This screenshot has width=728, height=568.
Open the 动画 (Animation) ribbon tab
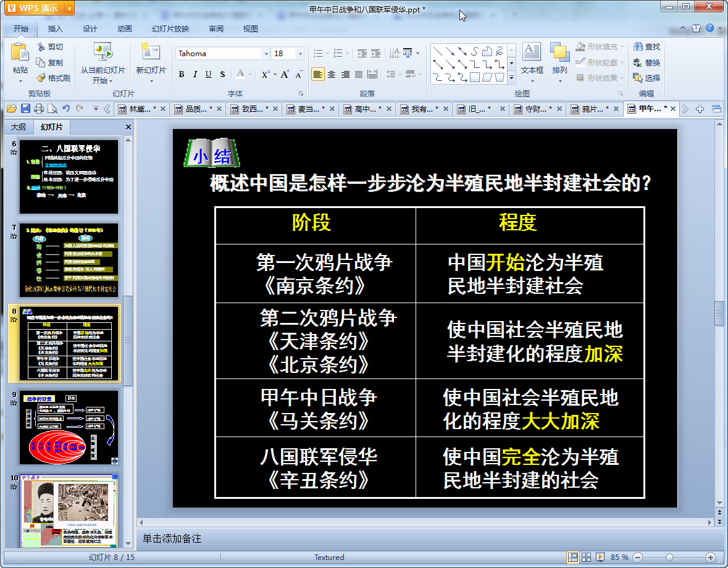[x=125, y=29]
